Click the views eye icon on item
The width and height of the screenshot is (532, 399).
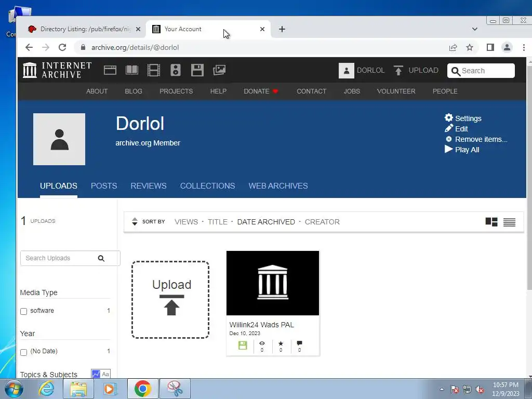coord(262,343)
